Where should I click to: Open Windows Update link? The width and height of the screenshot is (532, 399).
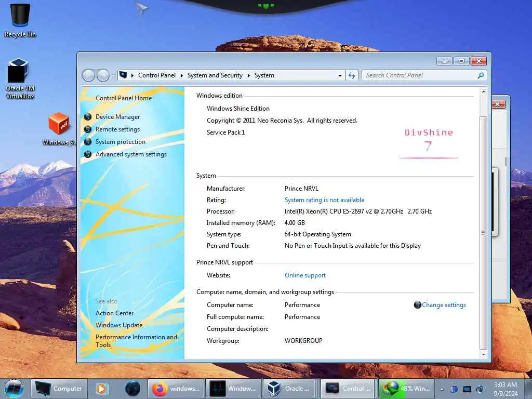point(119,325)
